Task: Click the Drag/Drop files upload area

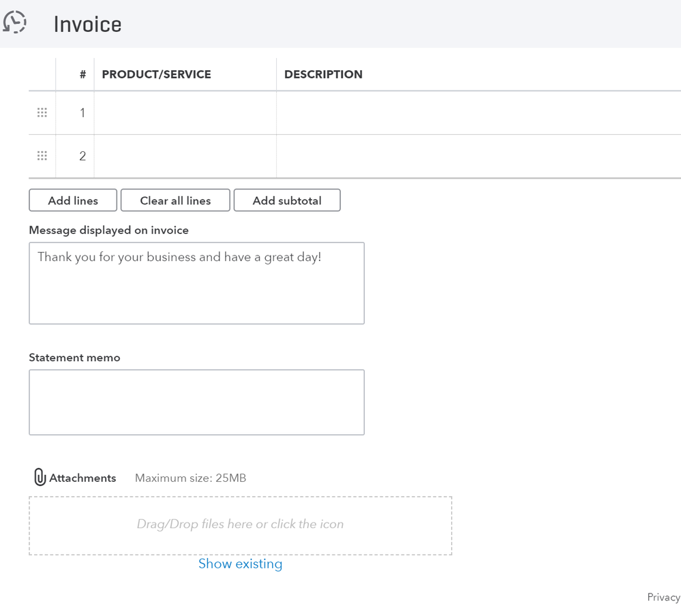Action: click(240, 525)
